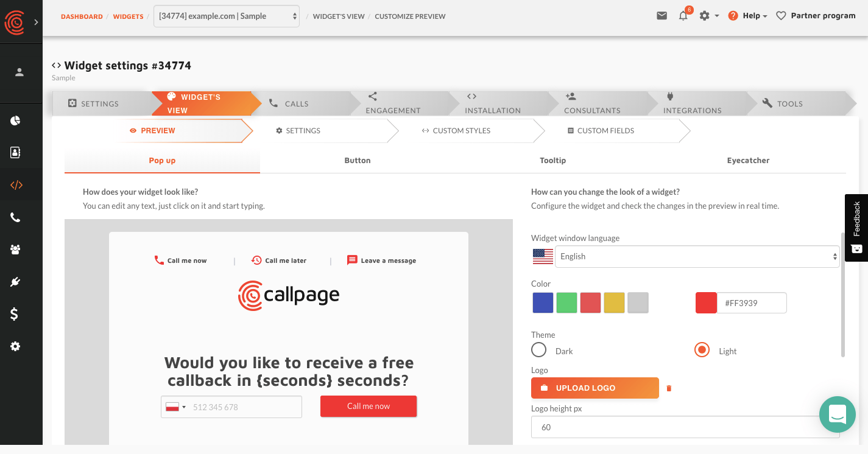Image resolution: width=868 pixels, height=454 pixels.
Task: Click WIDGET'S VIEW breadcrumb
Action: pyautogui.click(x=339, y=16)
